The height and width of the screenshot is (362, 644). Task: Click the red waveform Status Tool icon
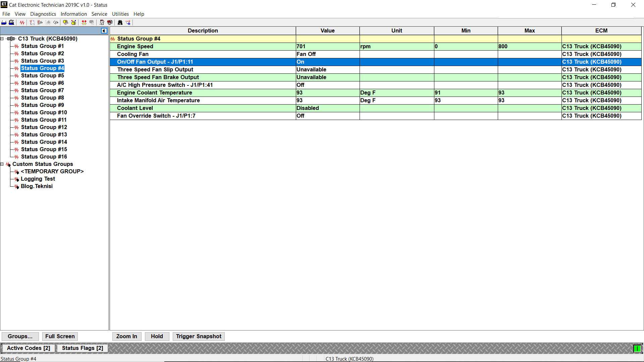(22, 22)
